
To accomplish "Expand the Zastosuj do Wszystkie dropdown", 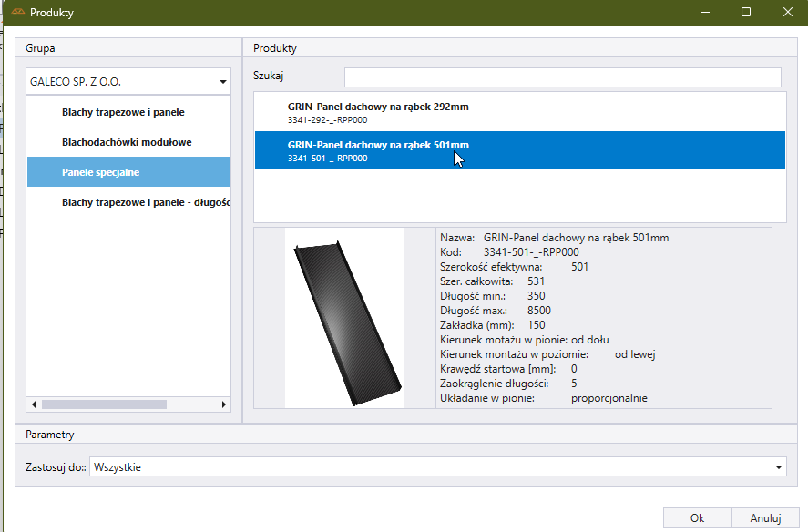I will tap(778, 467).
